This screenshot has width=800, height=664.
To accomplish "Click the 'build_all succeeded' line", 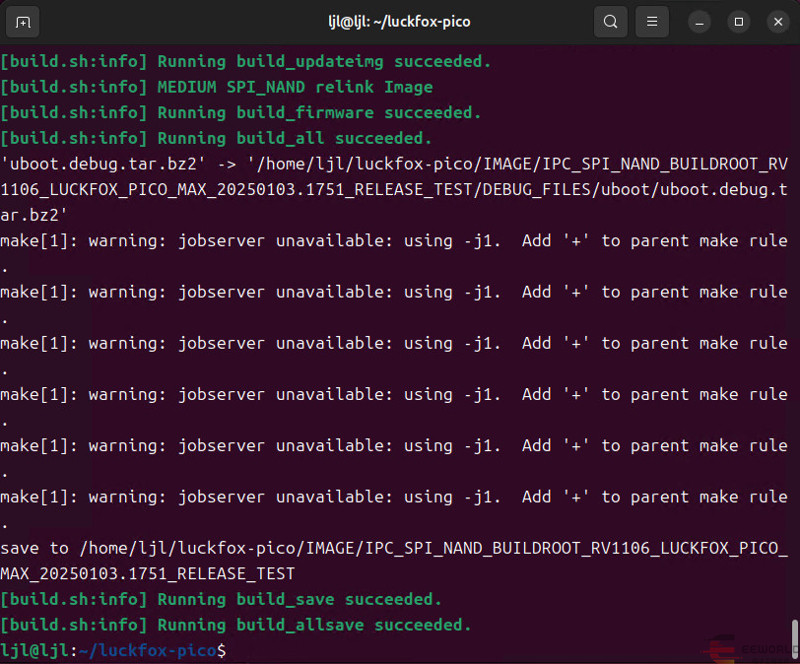I will click(216, 138).
